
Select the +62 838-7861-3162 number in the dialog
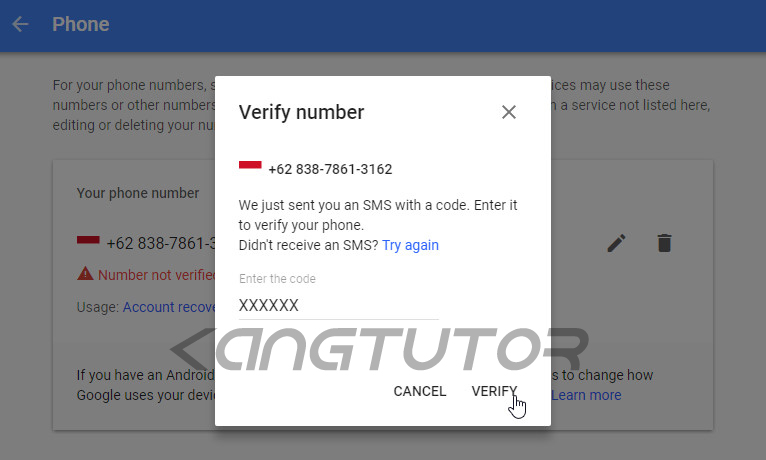click(330, 169)
